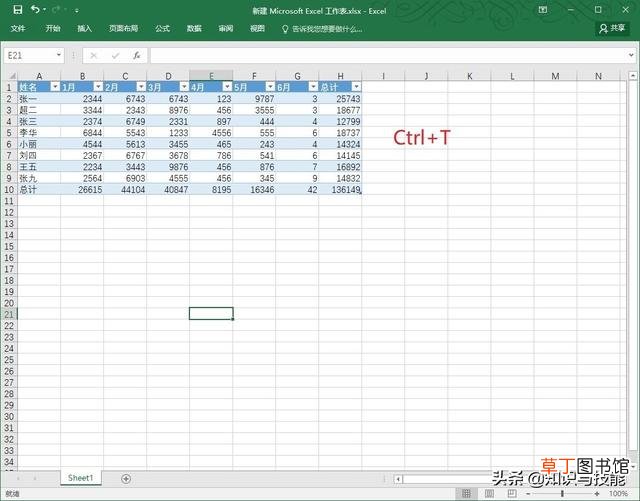Click the Undo arrow icon

[x=35, y=9]
